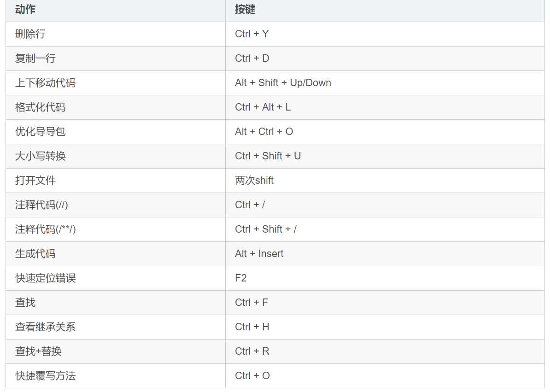
Task: Click Alt + Shift + Up/Down text
Action: pyautogui.click(x=283, y=83)
